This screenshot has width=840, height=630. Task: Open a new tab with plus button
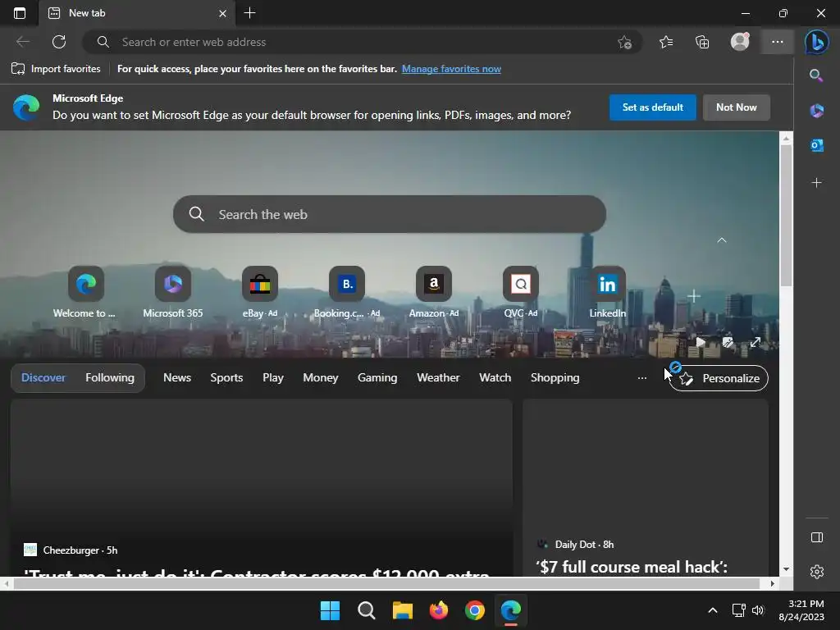[x=249, y=13]
